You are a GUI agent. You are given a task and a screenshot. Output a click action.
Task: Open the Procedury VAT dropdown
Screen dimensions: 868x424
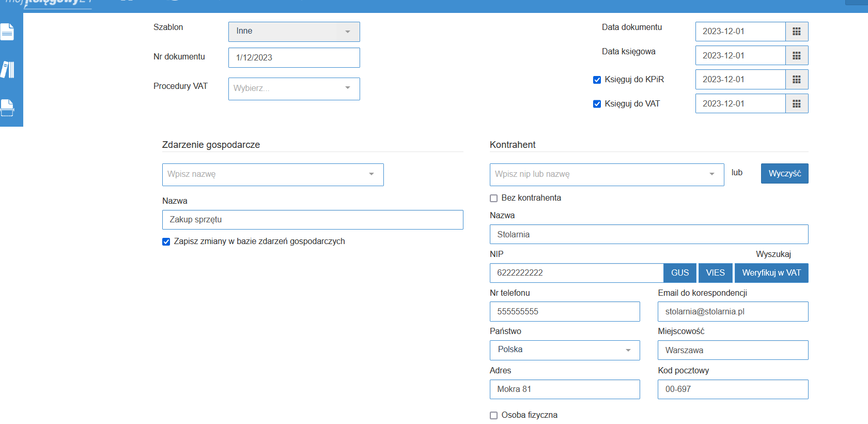pos(293,88)
